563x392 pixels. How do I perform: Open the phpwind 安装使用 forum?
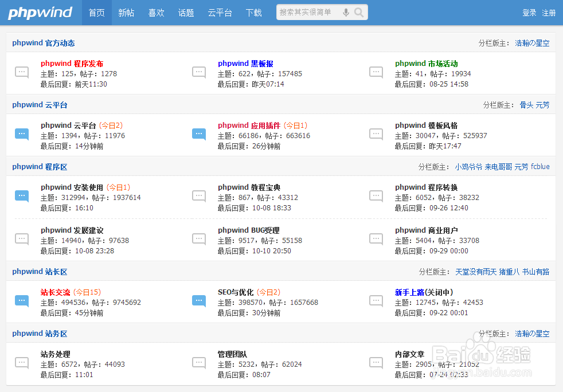[x=72, y=187]
